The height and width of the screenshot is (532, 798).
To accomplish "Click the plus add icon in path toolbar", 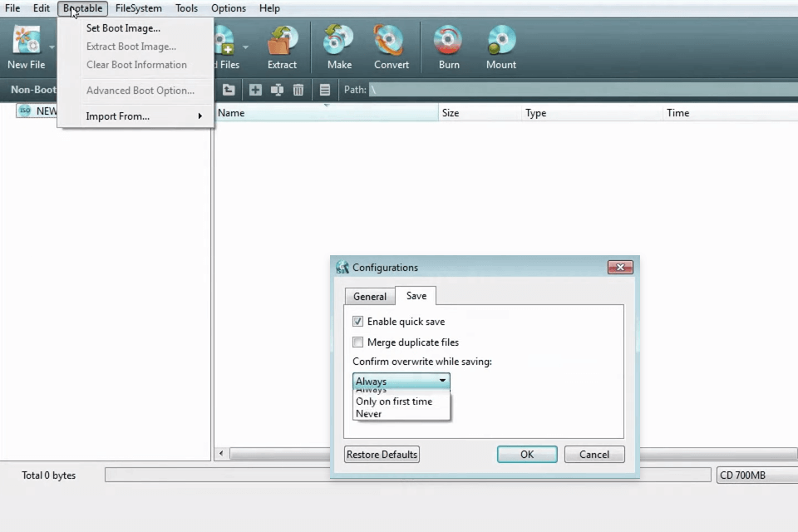I will tap(255, 90).
